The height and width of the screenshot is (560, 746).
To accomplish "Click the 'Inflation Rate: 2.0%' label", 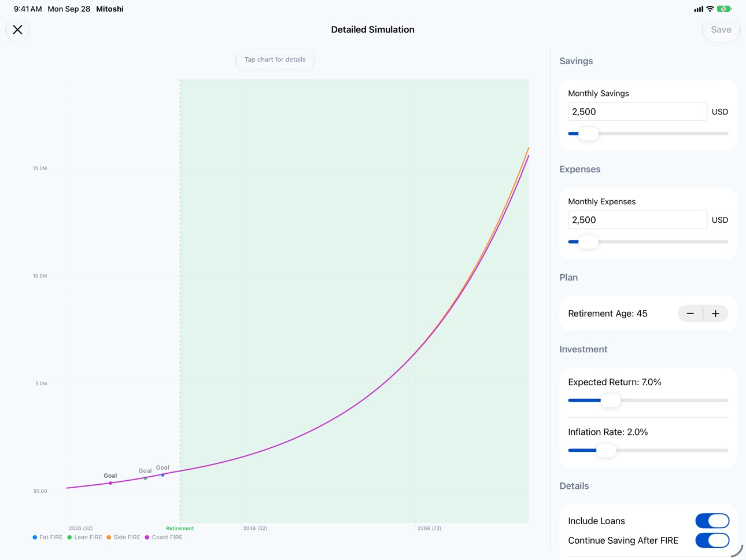I will coord(608,432).
